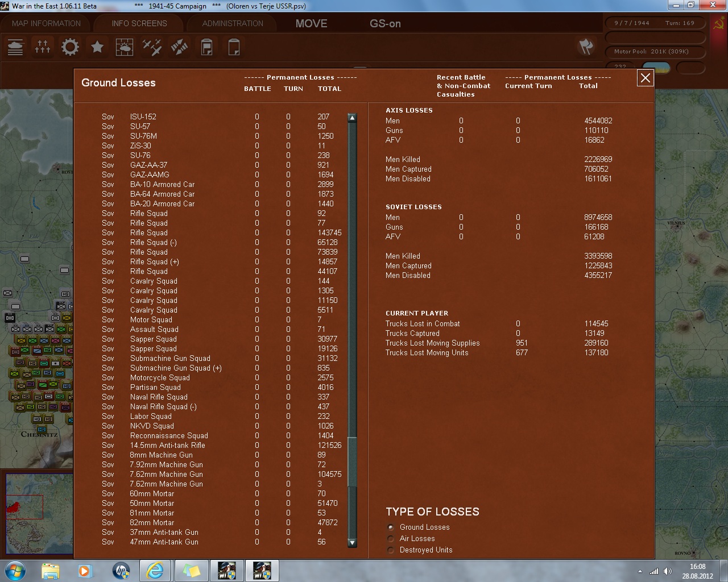Select the Ground Losses radio button
The width and height of the screenshot is (728, 582).
click(x=391, y=527)
